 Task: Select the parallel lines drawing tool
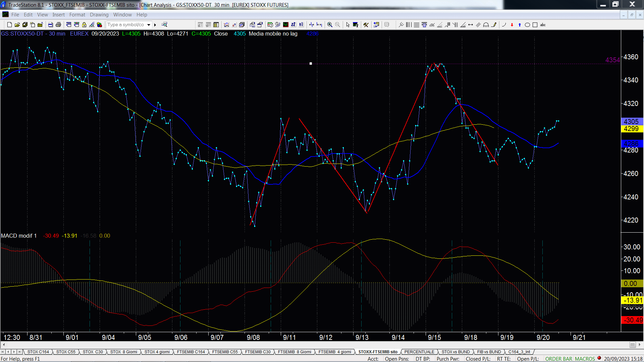478,25
